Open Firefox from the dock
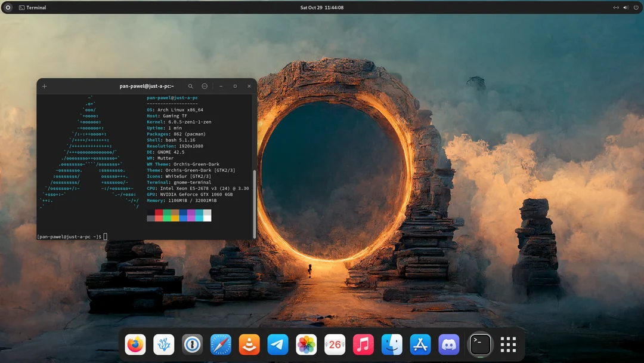Screen dimensions: 644x363 (135, 344)
